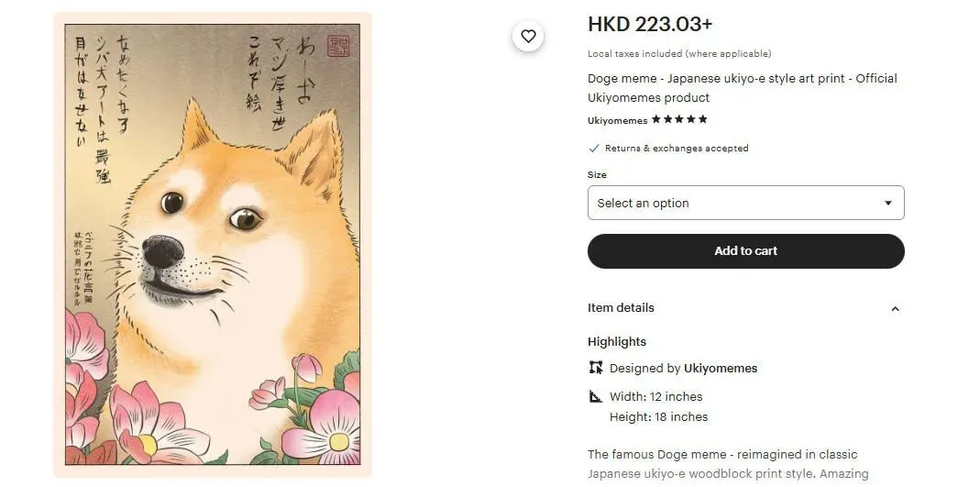Add item to favorites with heart icon
Screen dimensions: 980x487
528,37
